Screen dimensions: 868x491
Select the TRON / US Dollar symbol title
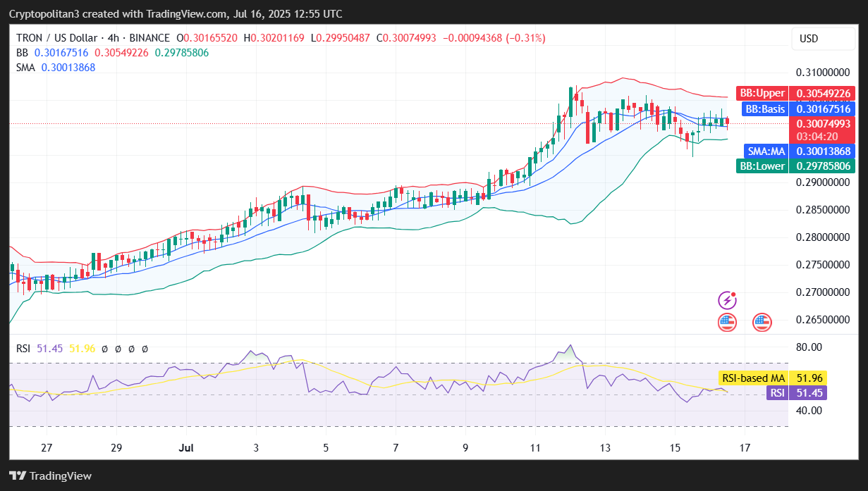click(57, 38)
